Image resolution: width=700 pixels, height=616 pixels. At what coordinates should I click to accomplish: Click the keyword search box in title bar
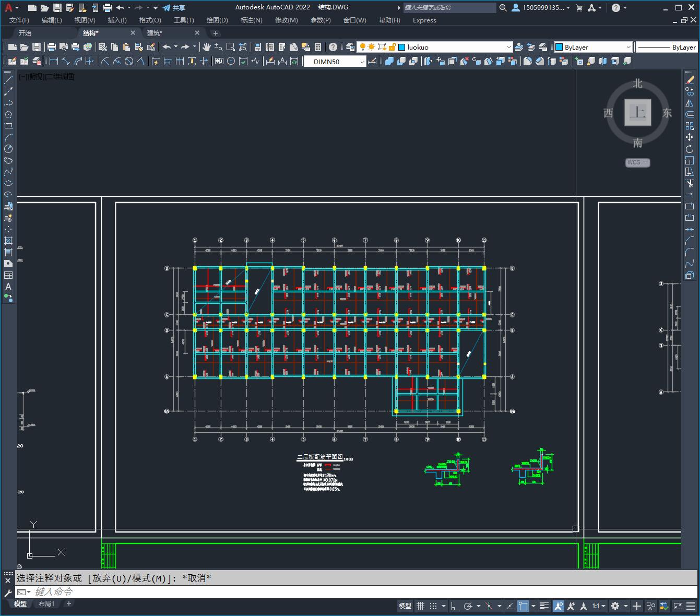[449, 8]
